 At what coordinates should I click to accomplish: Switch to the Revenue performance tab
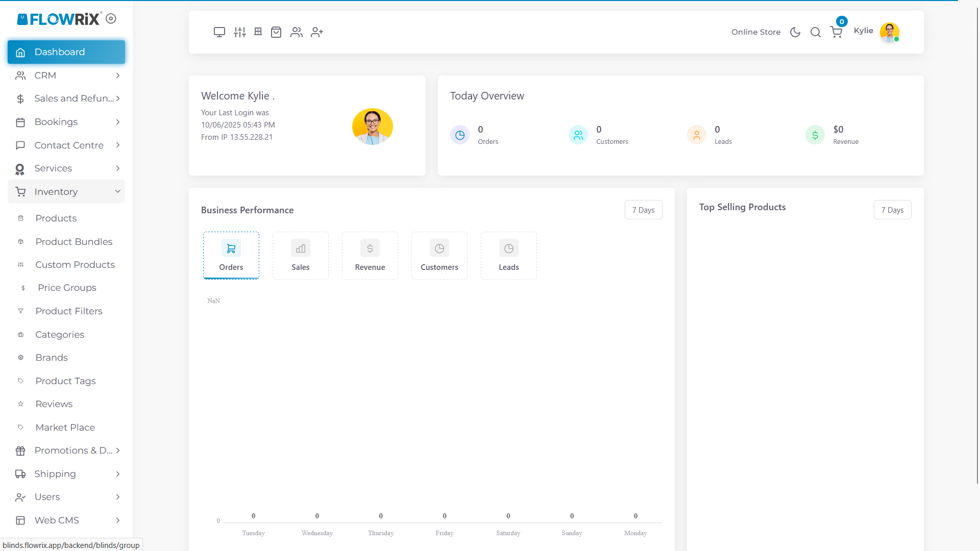coord(370,256)
